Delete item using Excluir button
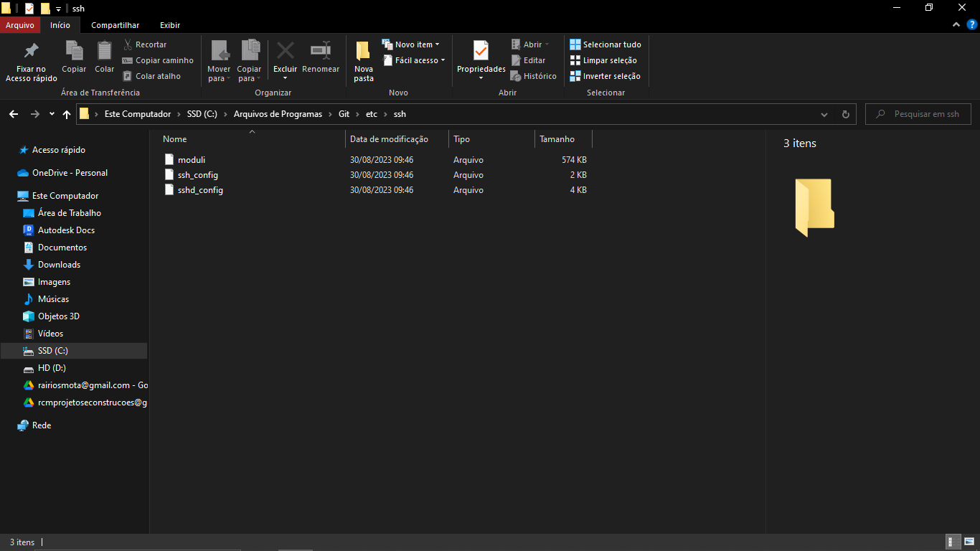 tap(285, 62)
